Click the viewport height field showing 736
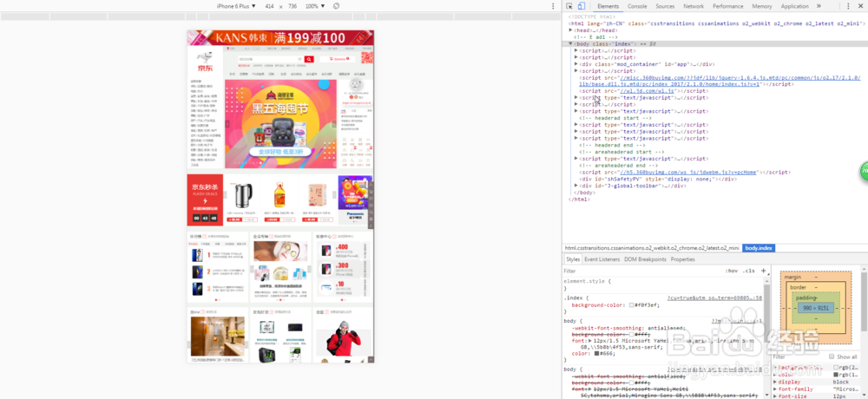868x399 pixels. pyautogui.click(x=293, y=6)
